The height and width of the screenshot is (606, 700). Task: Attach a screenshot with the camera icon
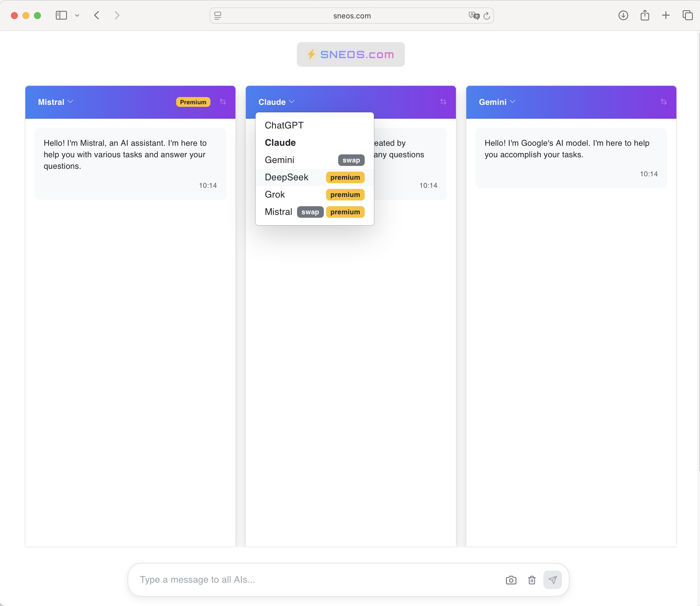tap(511, 580)
